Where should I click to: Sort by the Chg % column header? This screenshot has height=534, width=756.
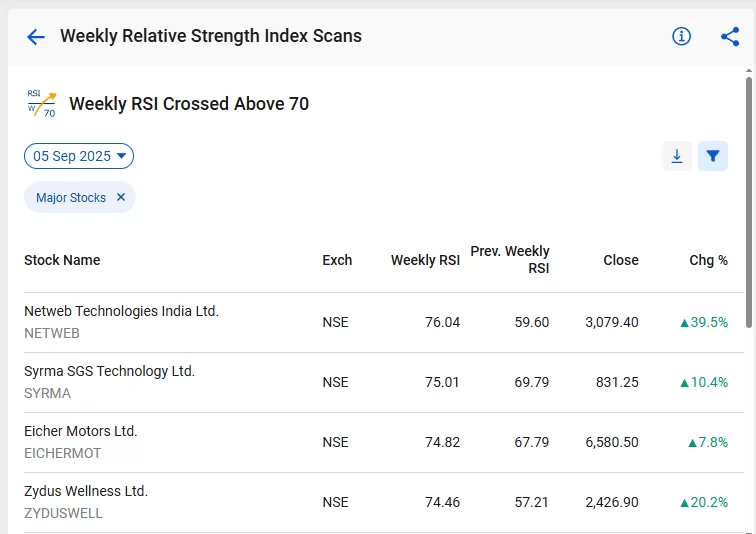[708, 260]
